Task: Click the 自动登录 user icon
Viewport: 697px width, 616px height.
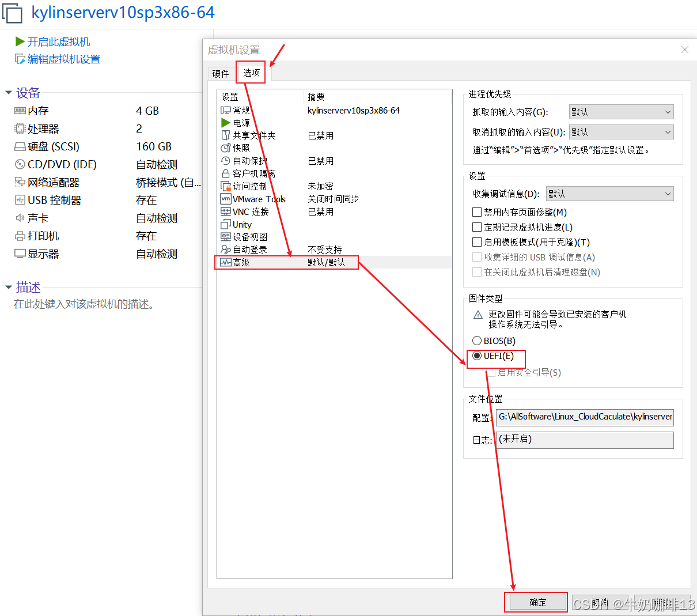Action: [x=226, y=250]
